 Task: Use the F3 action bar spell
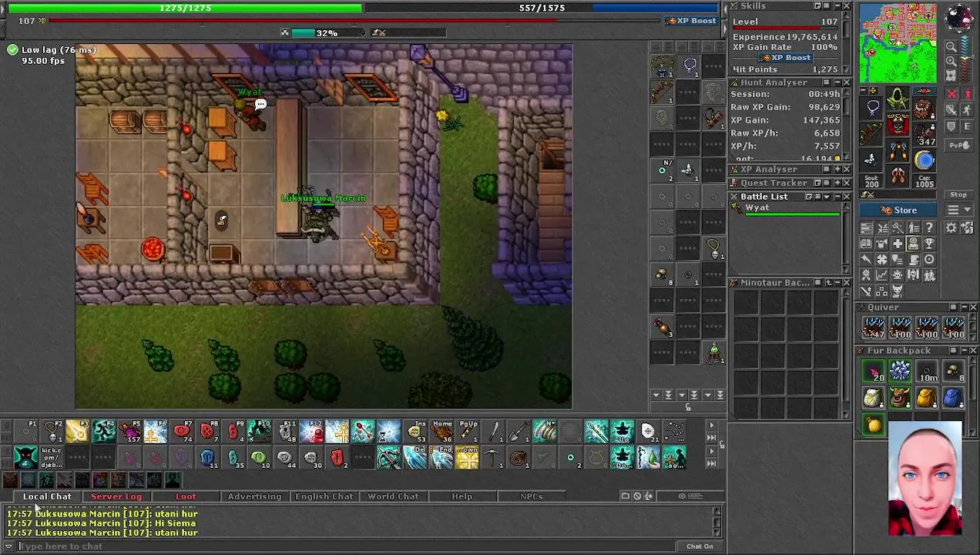click(77, 432)
